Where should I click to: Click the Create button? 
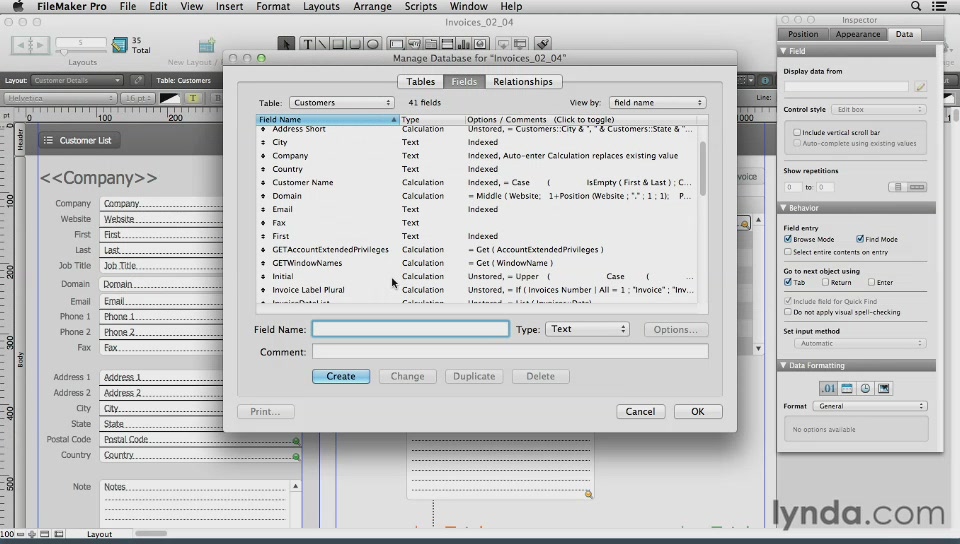(341, 376)
